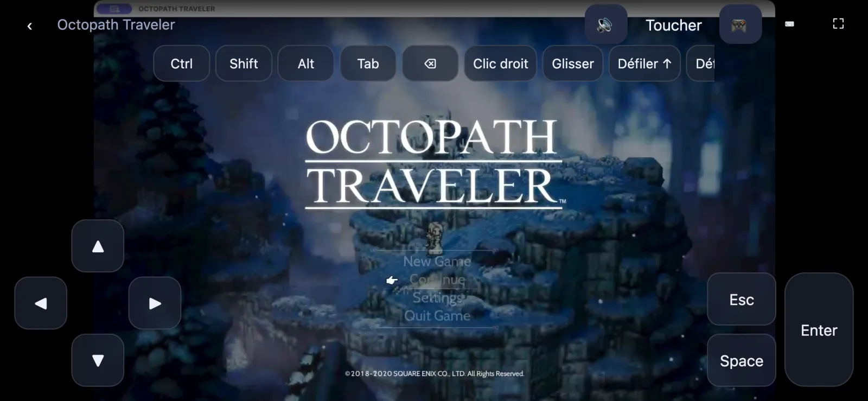Go back using the left chevron
Screen dimensions: 868x401
pyautogui.click(x=30, y=26)
